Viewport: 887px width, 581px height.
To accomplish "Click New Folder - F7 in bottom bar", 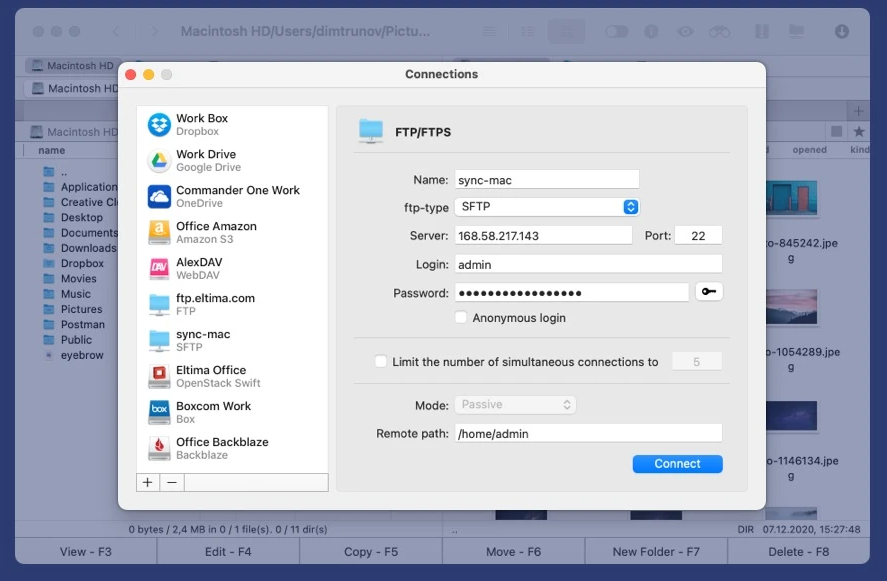I will click(656, 551).
